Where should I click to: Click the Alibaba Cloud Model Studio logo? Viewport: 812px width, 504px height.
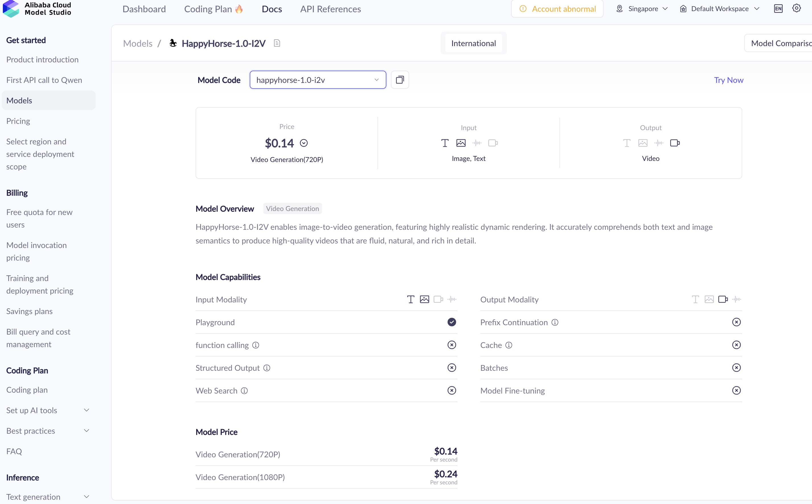[37, 9]
